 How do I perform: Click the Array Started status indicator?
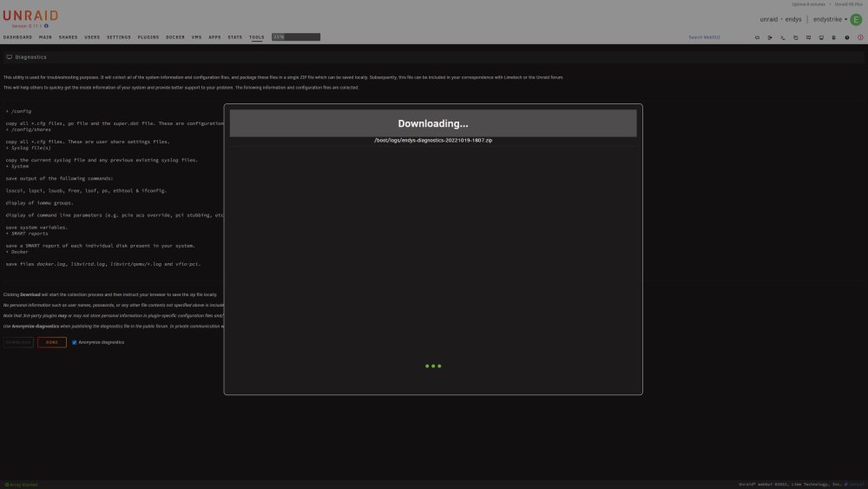click(x=21, y=485)
